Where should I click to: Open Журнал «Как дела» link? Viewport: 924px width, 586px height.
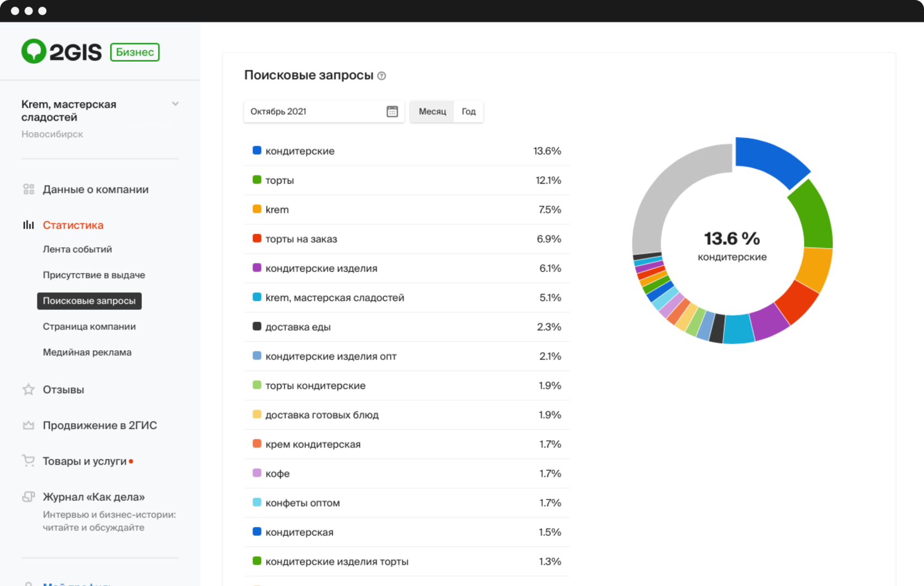tap(94, 497)
